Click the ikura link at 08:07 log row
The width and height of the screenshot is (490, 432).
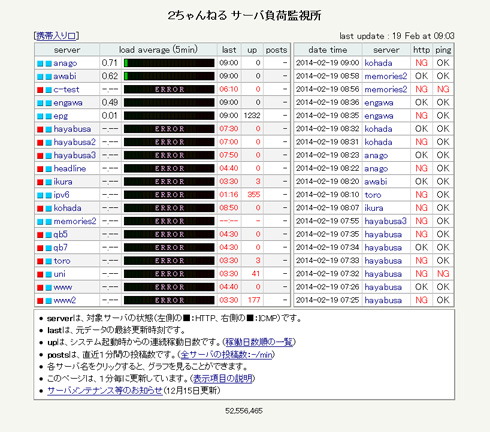click(374, 208)
